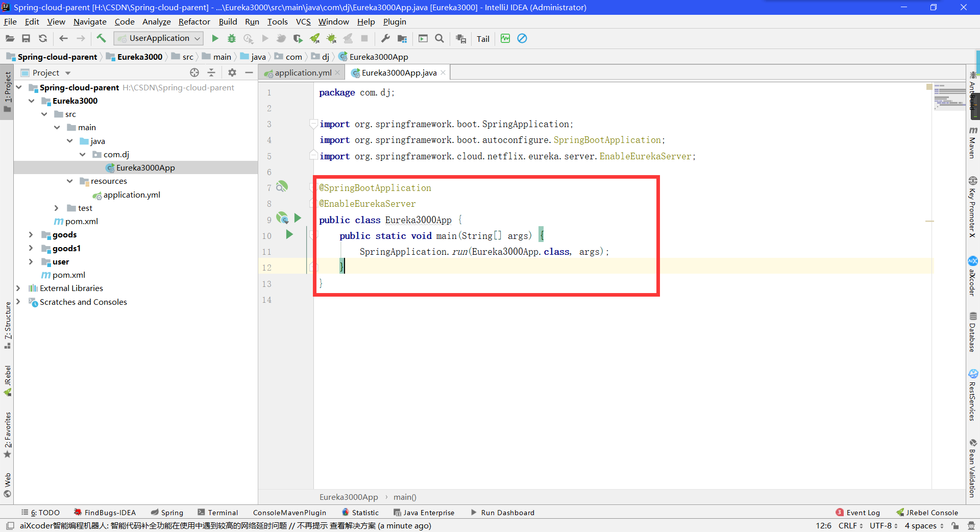Open the Key Promoter X tool window
The image size is (980, 532).
point(973,207)
